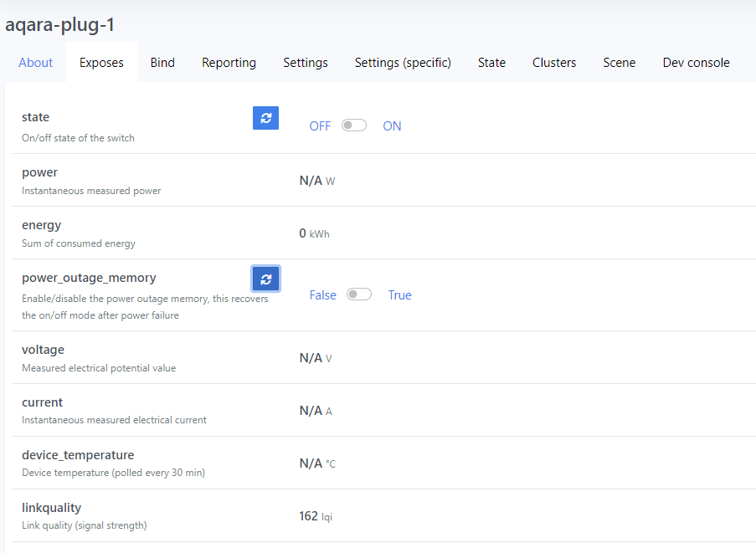
Task: Open the Reporting tab
Action: click(229, 63)
